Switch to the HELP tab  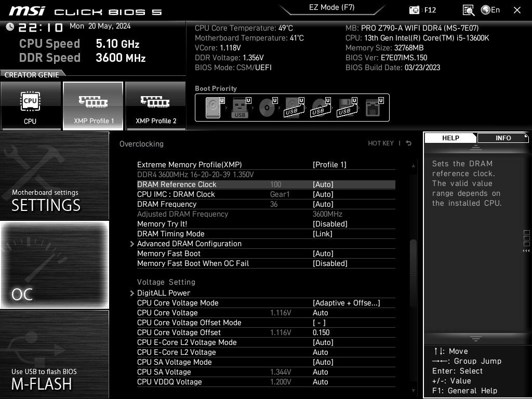[x=450, y=138]
